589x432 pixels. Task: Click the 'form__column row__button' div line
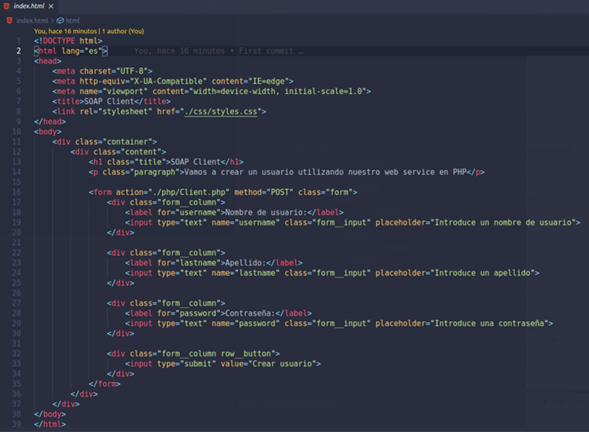pyautogui.click(x=193, y=354)
